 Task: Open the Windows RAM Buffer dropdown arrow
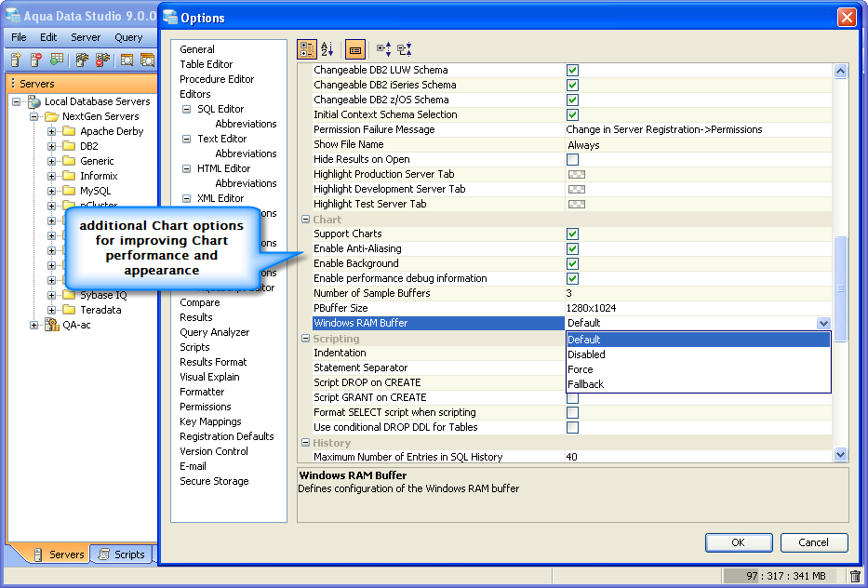tap(823, 324)
